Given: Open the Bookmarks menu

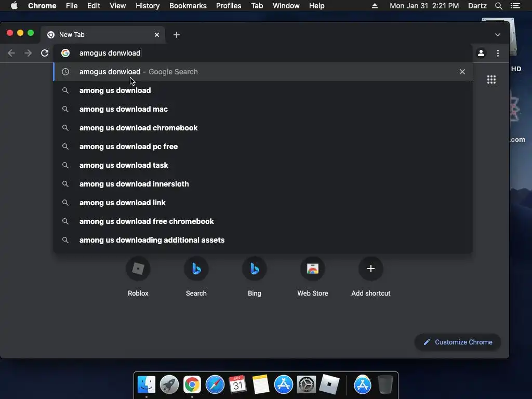Looking at the screenshot, I should pyautogui.click(x=188, y=6).
